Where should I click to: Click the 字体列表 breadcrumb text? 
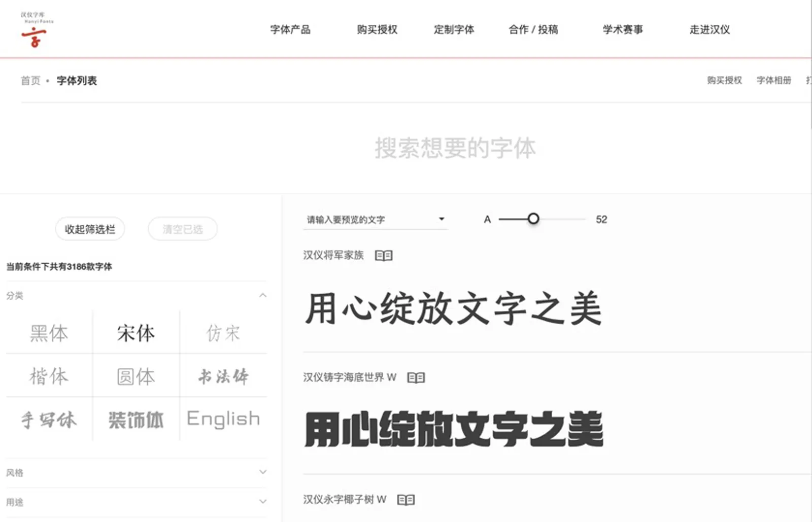coord(77,81)
